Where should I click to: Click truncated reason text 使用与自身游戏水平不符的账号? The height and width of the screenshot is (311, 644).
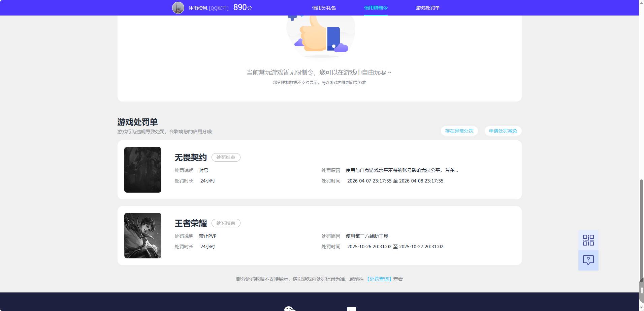coord(402,170)
